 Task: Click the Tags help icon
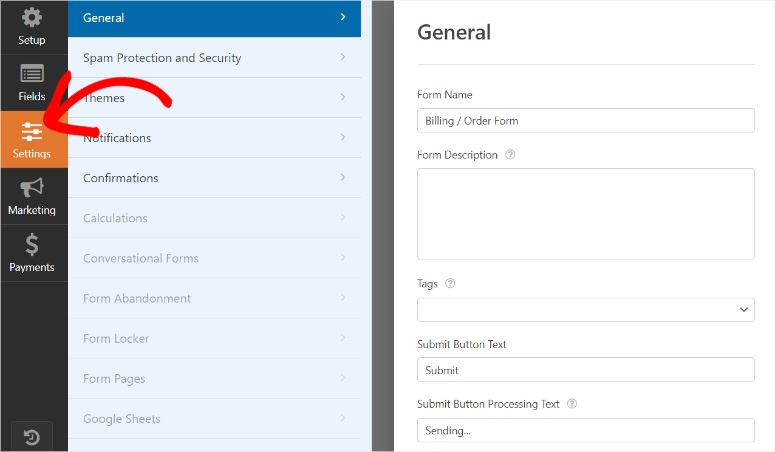click(x=450, y=284)
